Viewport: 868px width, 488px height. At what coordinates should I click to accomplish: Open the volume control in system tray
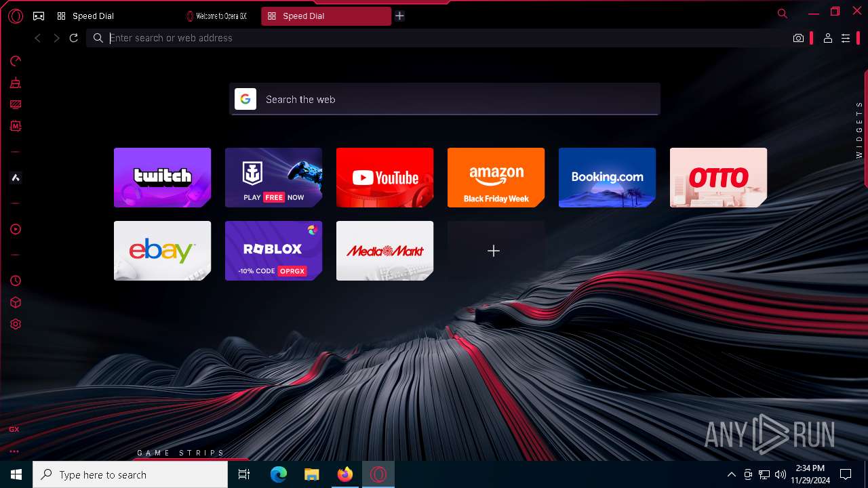781,474
